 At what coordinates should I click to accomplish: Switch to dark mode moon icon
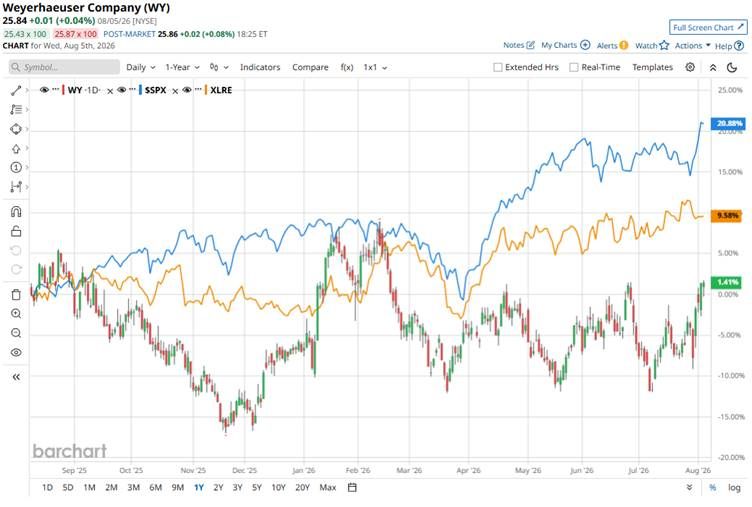[x=732, y=68]
